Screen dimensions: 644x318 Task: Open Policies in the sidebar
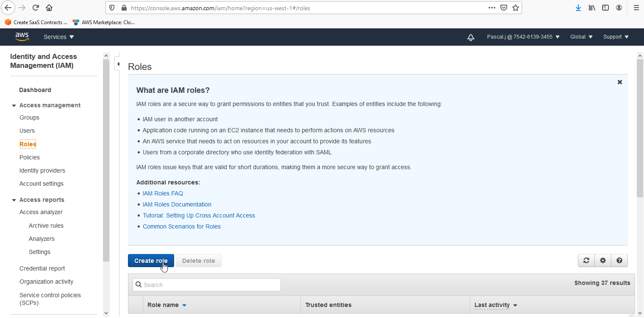(x=30, y=157)
